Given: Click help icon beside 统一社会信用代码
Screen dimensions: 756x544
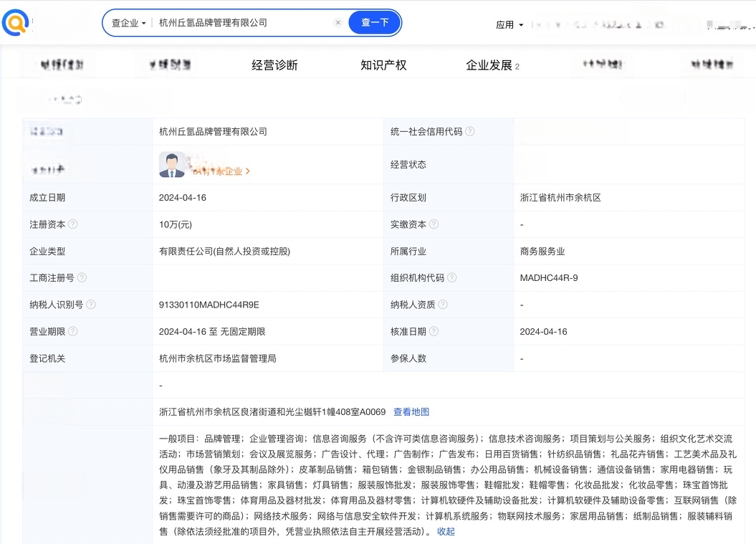Looking at the screenshot, I should pyautogui.click(x=470, y=132).
